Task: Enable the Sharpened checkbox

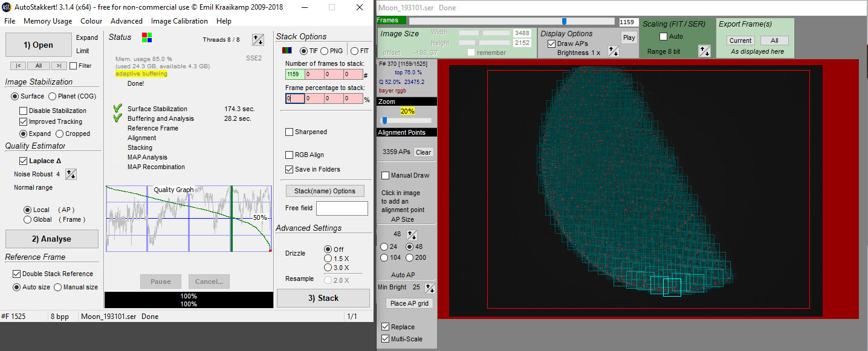Action: tap(290, 132)
